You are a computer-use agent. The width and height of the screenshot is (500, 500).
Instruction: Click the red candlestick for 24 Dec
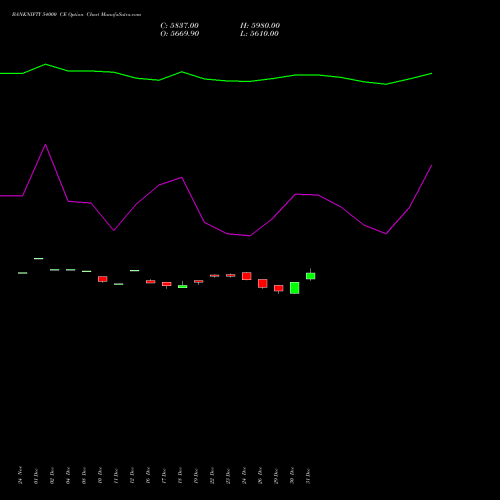(x=247, y=276)
